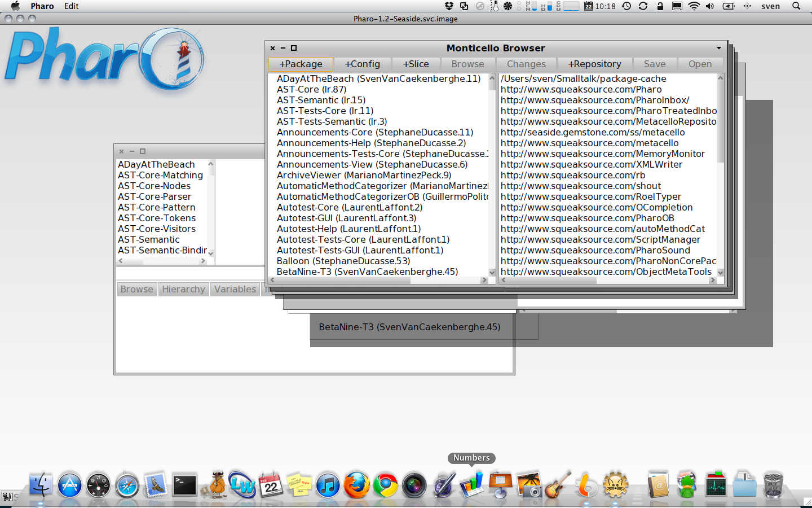
Task: Switch to Hierarchy in the back browser window
Action: click(x=183, y=289)
